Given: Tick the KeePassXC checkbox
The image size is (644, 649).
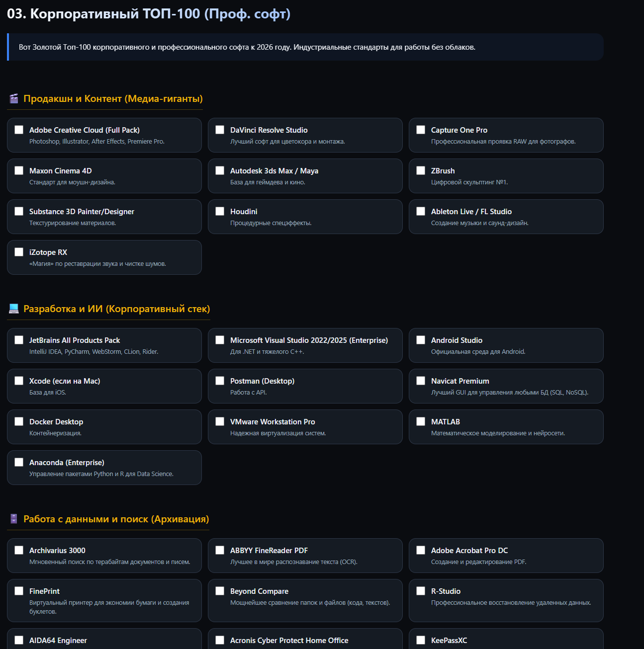Looking at the screenshot, I should [x=421, y=640].
